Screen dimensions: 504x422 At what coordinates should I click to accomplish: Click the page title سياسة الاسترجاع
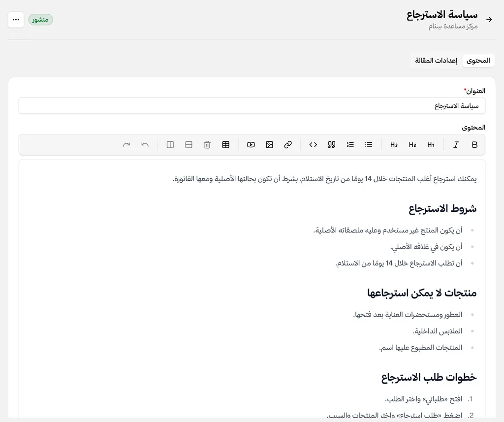(442, 15)
